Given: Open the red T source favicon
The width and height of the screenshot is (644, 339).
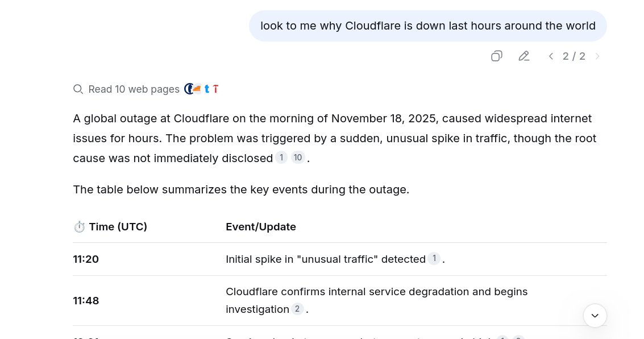Looking at the screenshot, I should pyautogui.click(x=215, y=89).
